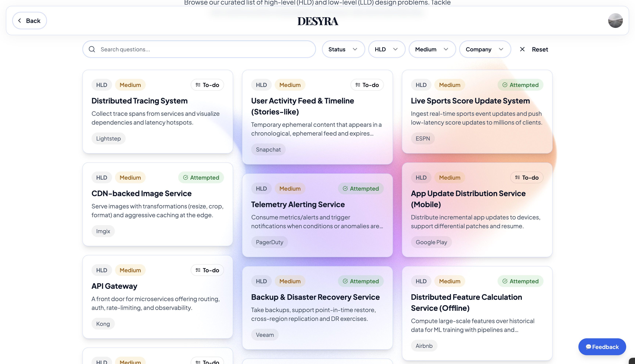
Task: Expand the Company filter dropdown
Action: [x=485, y=49]
